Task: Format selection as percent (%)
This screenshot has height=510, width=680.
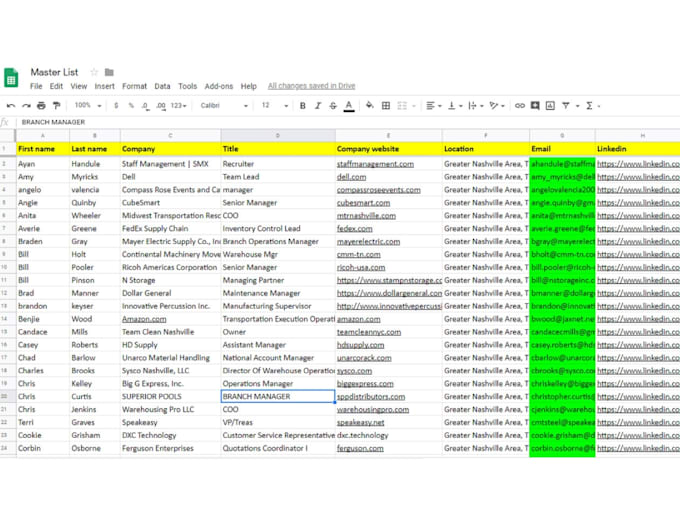Action: pos(131,105)
